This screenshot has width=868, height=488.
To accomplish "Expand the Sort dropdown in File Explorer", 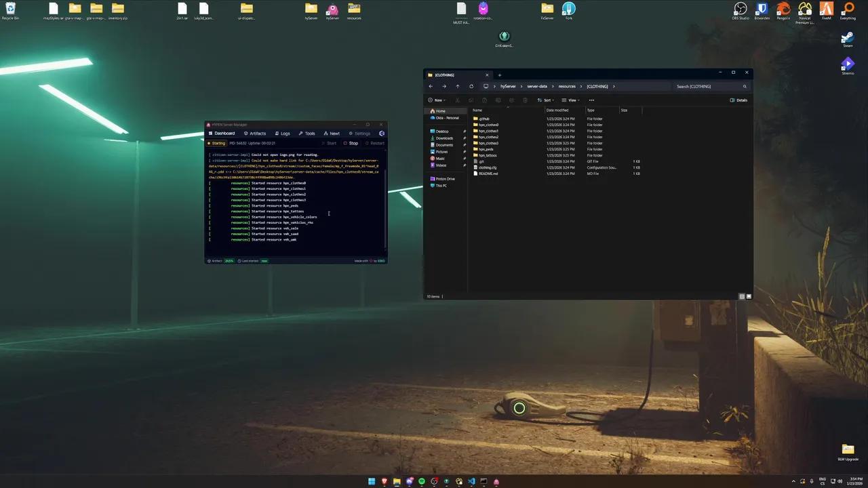I will pyautogui.click(x=545, y=100).
